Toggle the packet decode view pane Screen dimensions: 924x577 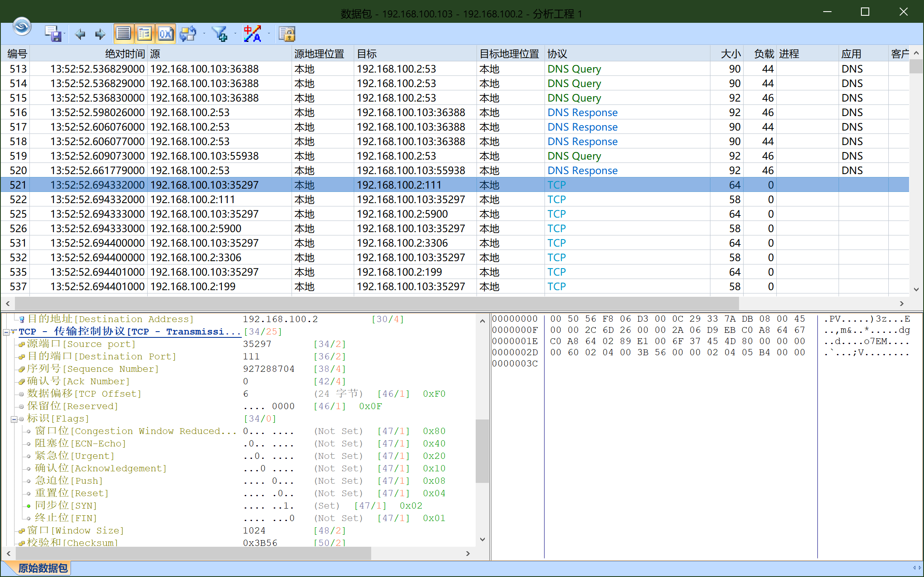[144, 34]
